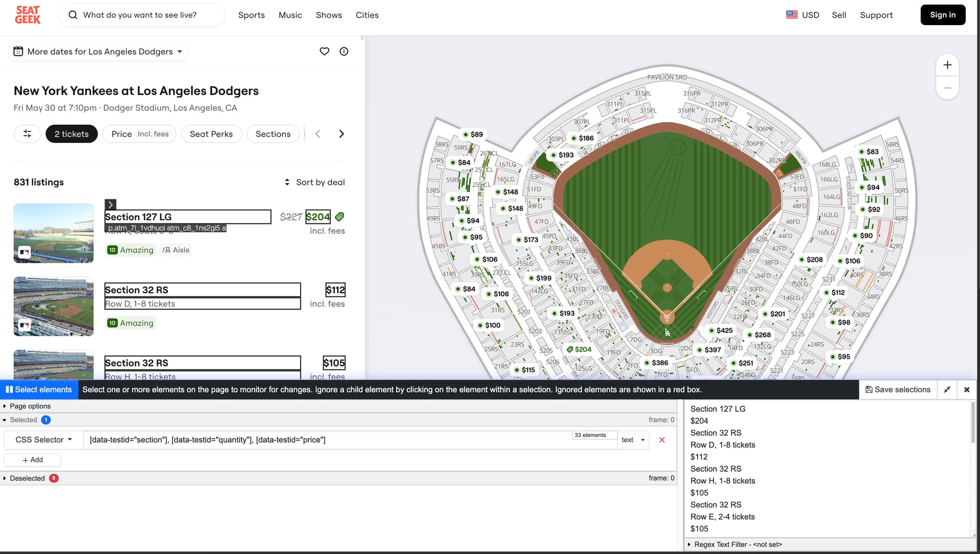Toggle Price incl. fees filter
This screenshot has width=980, height=554.
[139, 134]
